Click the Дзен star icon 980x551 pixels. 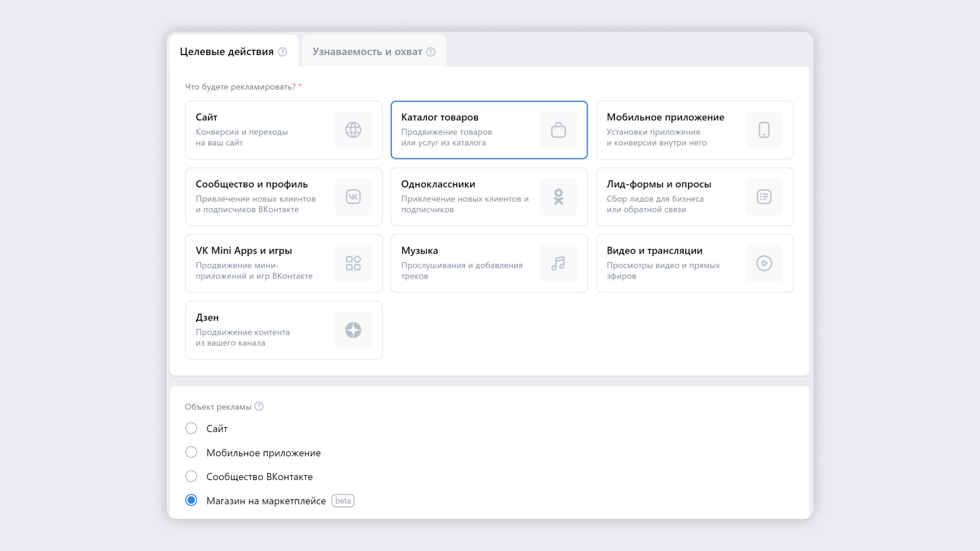[x=353, y=330]
